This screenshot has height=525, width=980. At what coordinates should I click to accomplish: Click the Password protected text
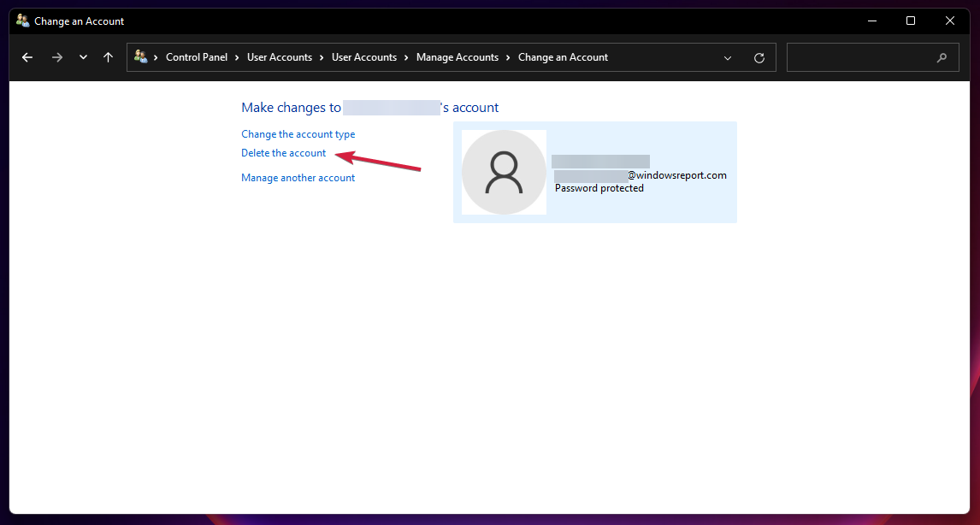click(599, 188)
